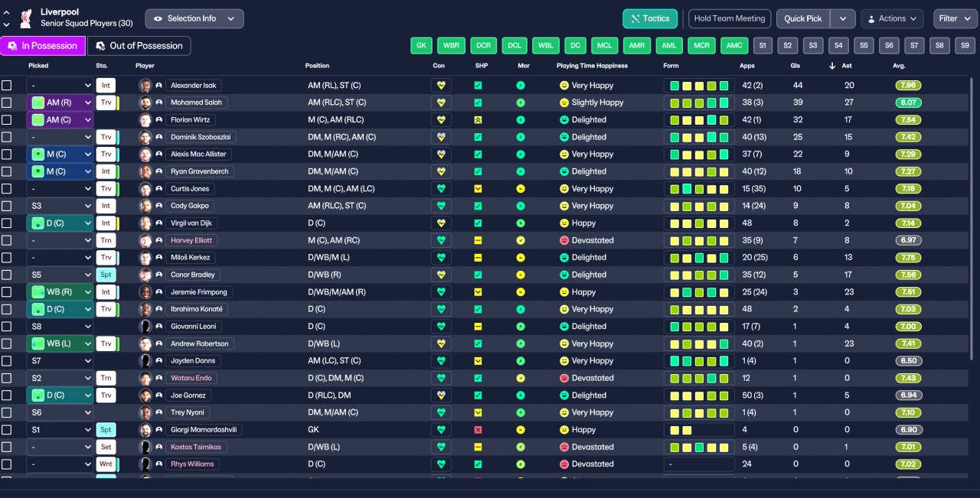Open Cody Gakpo's S3 picked dropdown
This screenshot has width=980, height=498.
(x=60, y=206)
